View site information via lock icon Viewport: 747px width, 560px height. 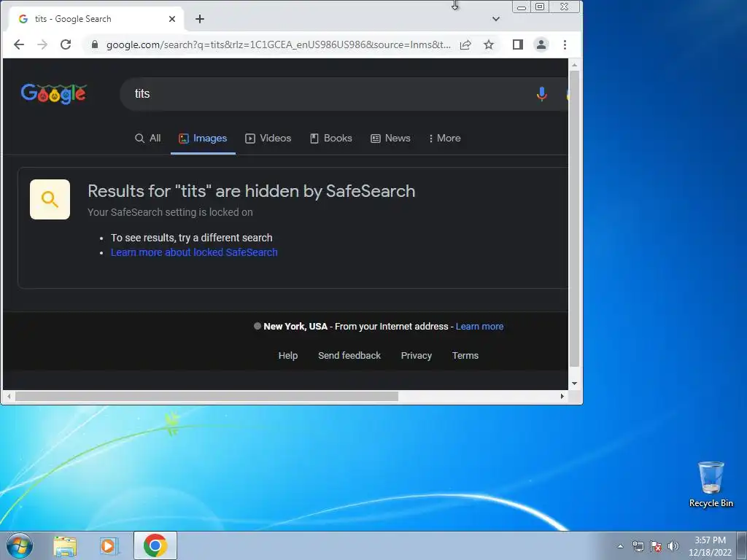tap(94, 44)
